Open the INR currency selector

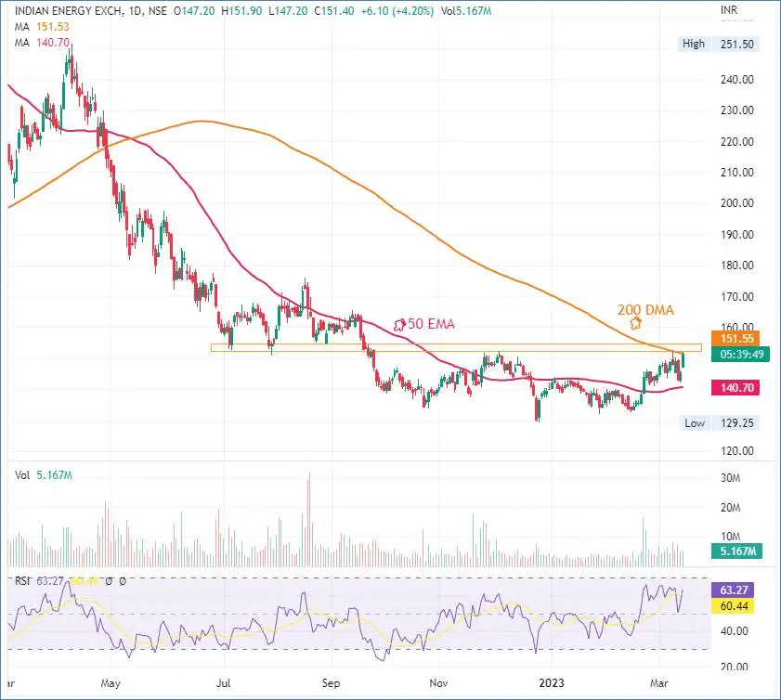[x=728, y=8]
